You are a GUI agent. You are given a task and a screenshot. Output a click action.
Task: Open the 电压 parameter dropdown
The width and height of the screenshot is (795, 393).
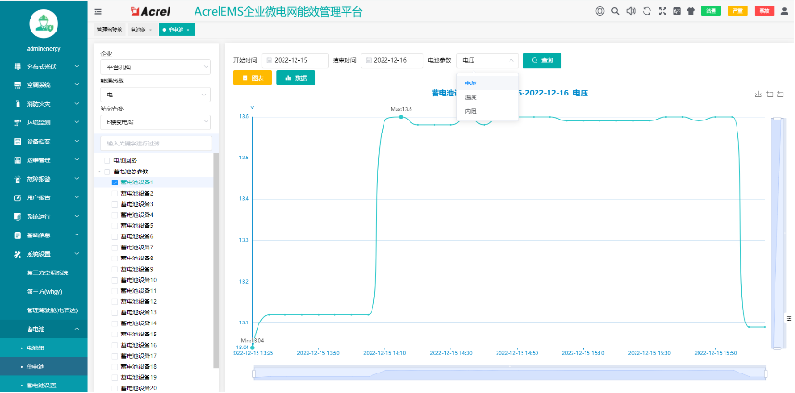(487, 60)
